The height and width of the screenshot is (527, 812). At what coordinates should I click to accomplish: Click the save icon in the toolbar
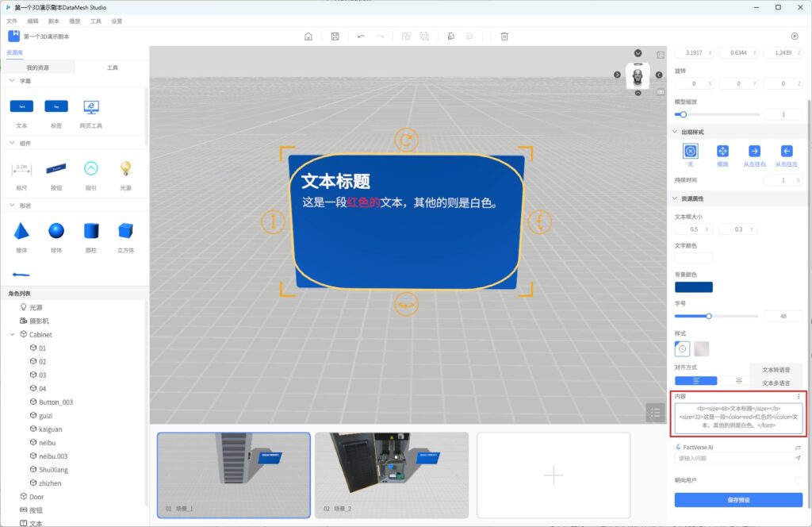[335, 37]
